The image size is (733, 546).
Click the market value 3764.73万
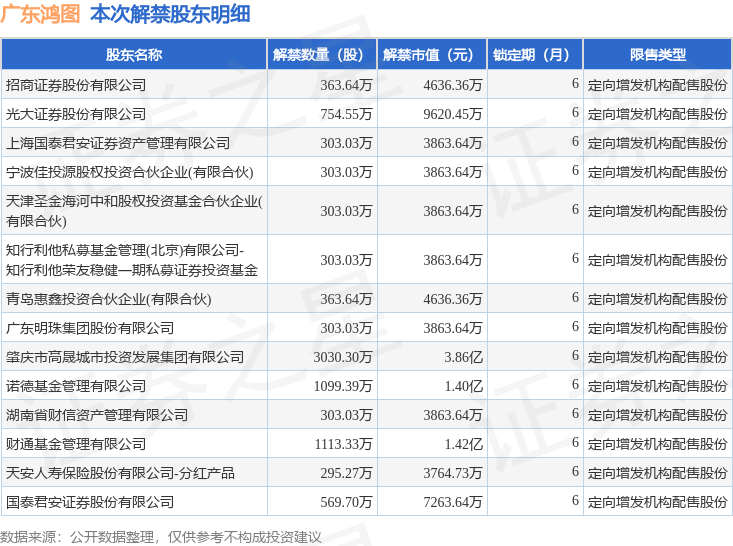coord(453,473)
